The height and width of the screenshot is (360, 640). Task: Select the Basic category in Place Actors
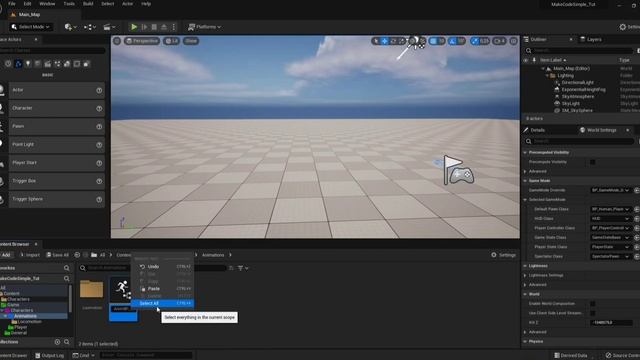pyautogui.click(x=18, y=64)
